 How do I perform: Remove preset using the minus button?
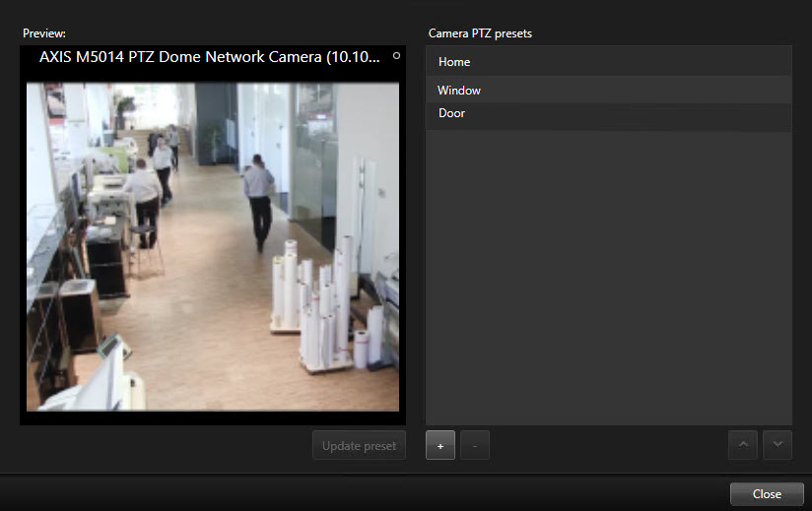coord(474,446)
